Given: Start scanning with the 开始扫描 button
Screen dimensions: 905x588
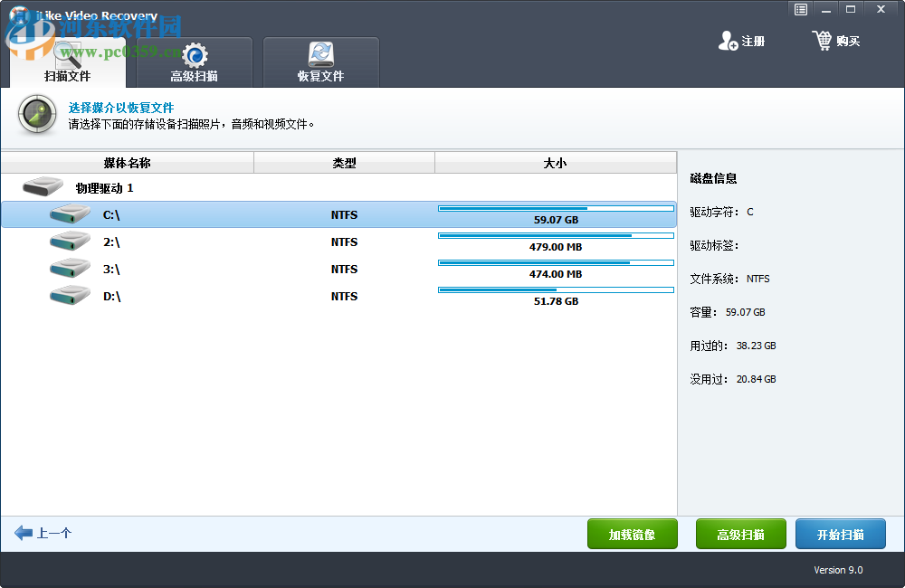Looking at the screenshot, I should point(840,534).
